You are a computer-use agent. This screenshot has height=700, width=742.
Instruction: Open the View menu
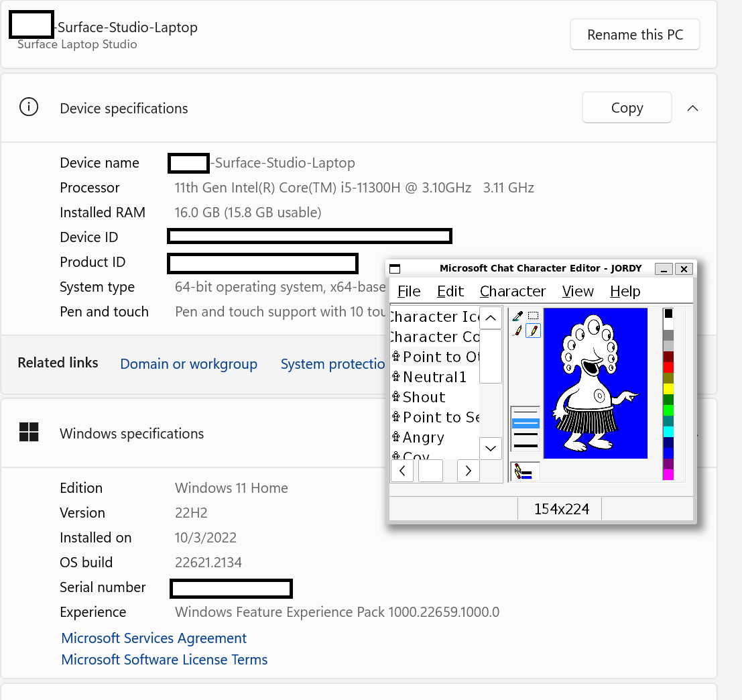click(x=577, y=291)
